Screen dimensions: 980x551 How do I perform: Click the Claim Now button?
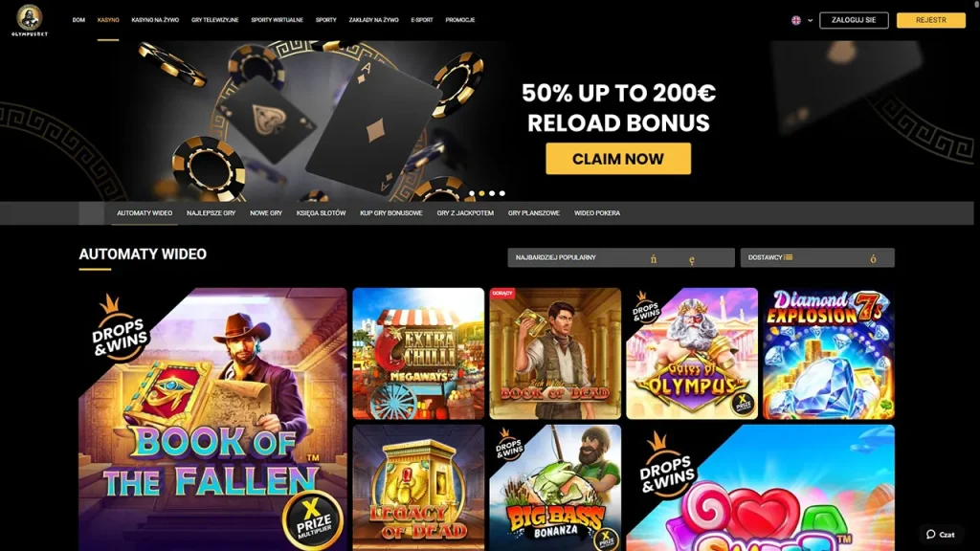click(618, 159)
